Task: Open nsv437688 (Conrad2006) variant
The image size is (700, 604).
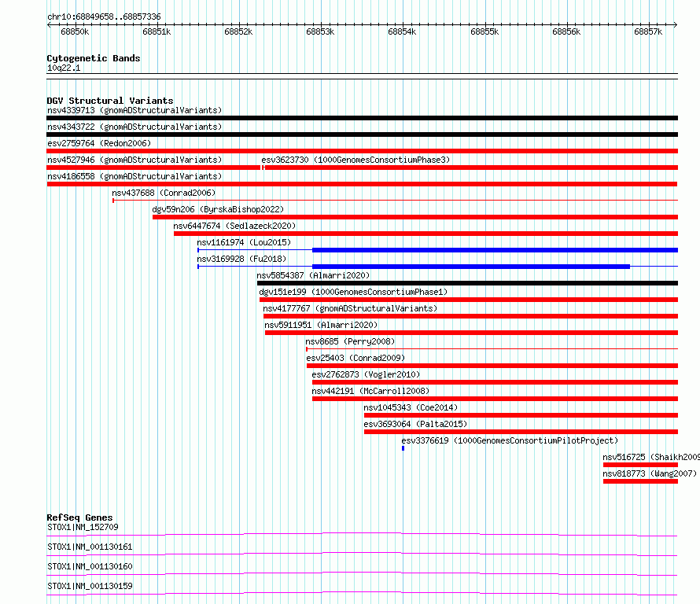Action: 164,193
